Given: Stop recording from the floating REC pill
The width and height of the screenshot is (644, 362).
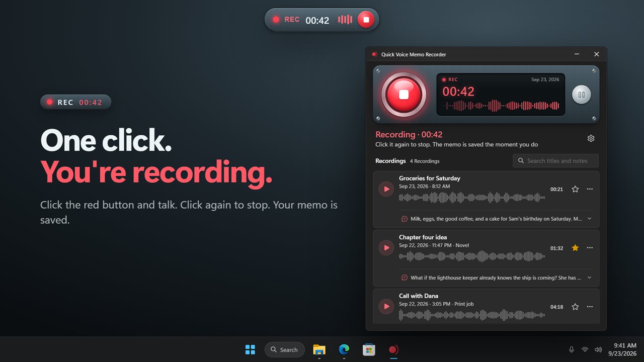Looking at the screenshot, I should click(366, 20).
